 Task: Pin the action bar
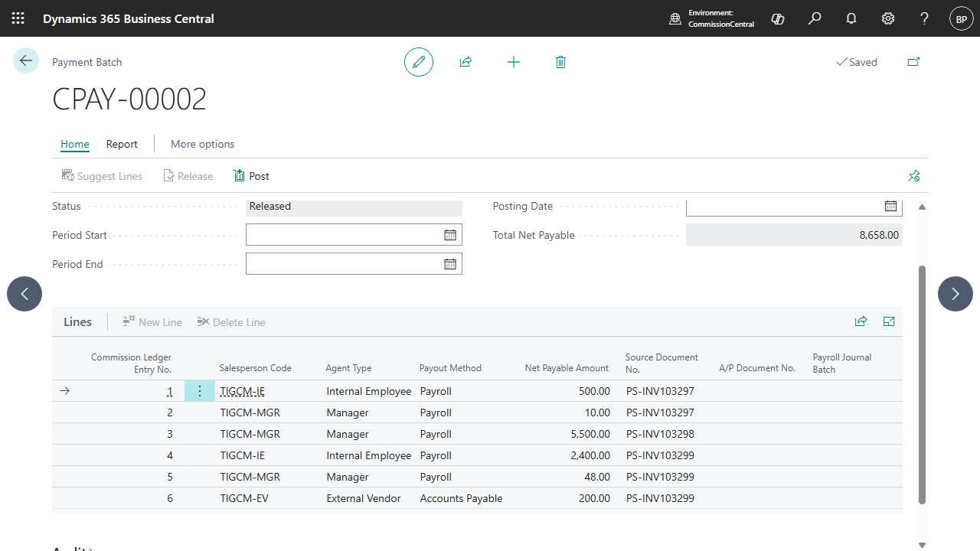pyautogui.click(x=913, y=176)
